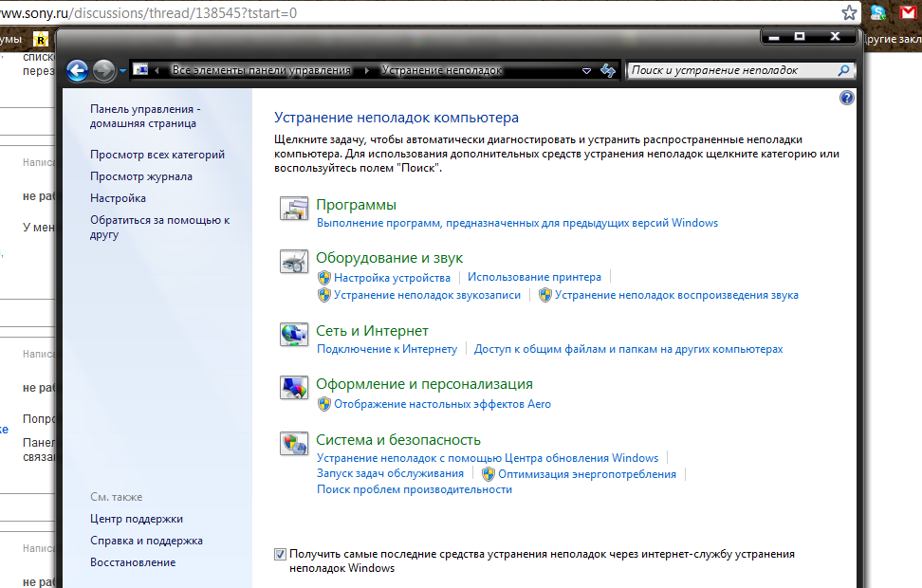Open 'Отображение настольных эффектов Aero' link

[442, 404]
